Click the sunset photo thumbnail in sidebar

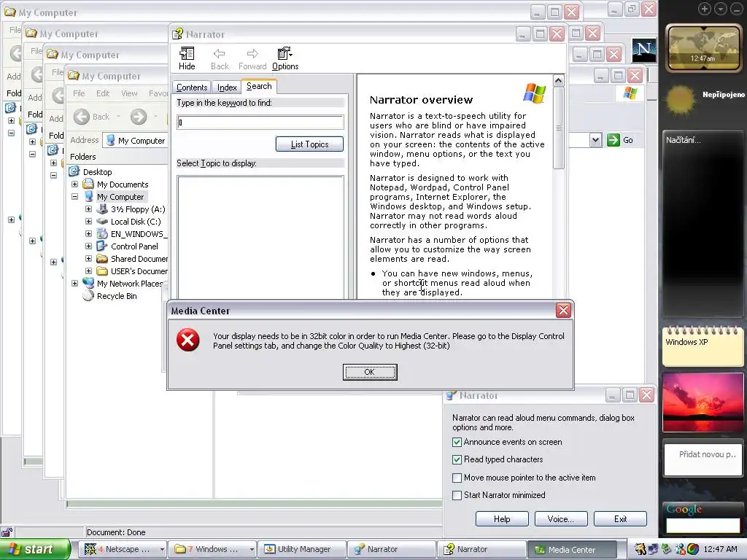(703, 402)
